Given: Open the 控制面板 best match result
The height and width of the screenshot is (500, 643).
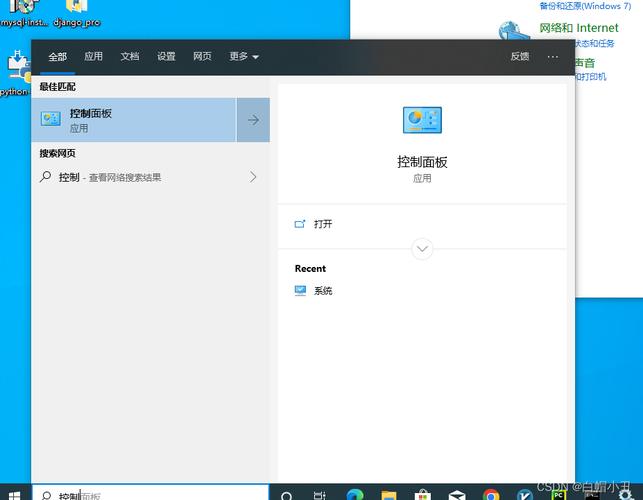Looking at the screenshot, I should [x=135, y=120].
